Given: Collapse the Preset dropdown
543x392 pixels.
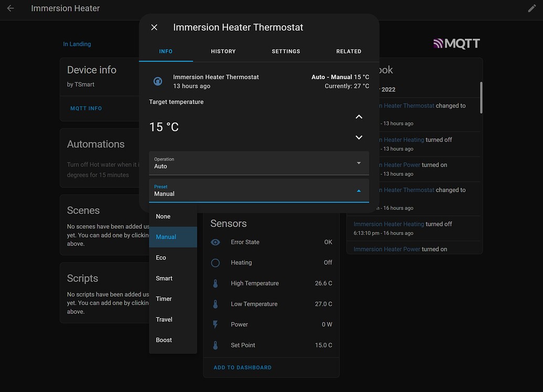Looking at the screenshot, I should coord(259,191).
